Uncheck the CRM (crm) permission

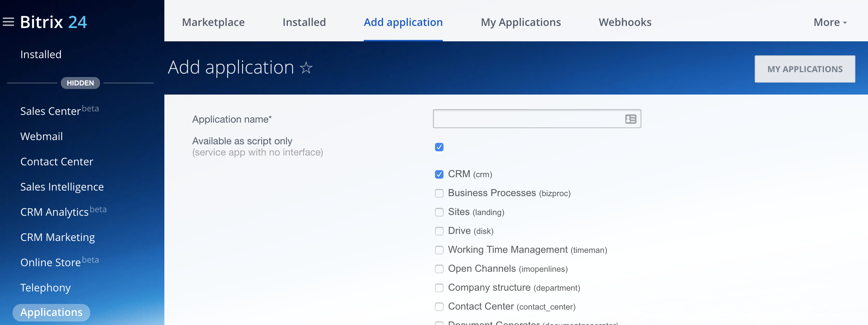click(x=439, y=174)
